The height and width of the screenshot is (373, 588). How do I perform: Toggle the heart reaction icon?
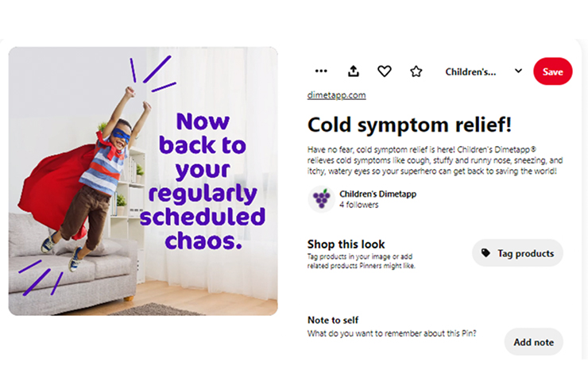click(385, 71)
